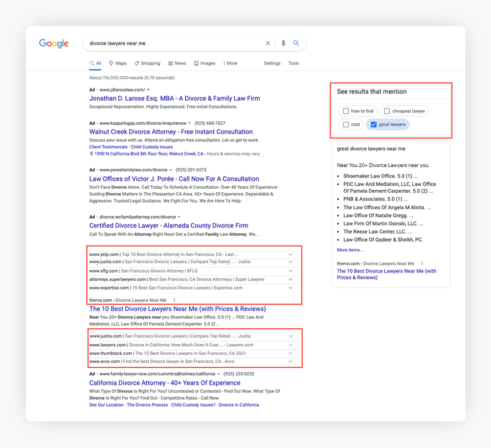Screen dimensions: 491x448
Task: Click the location pin for Walnut Creek address
Action: pos(91,154)
